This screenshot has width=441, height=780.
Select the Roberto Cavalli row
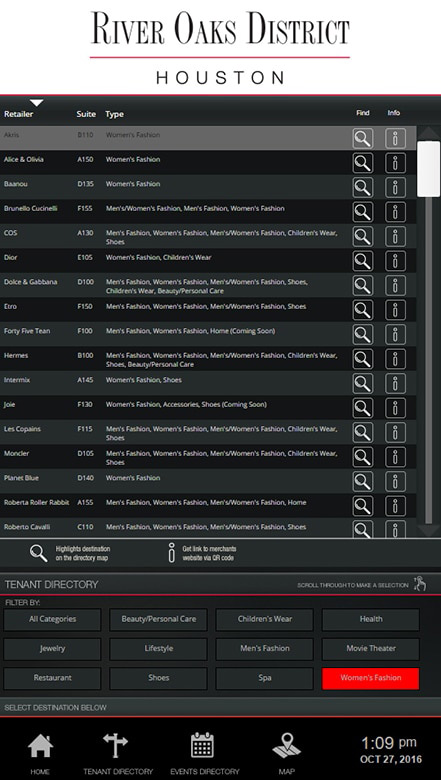point(208,527)
